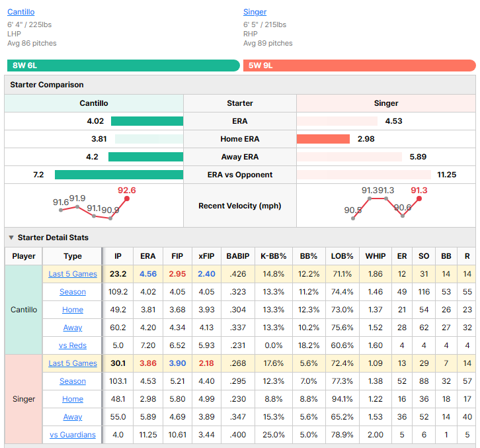Open Singer's Season stats link

click(x=73, y=381)
